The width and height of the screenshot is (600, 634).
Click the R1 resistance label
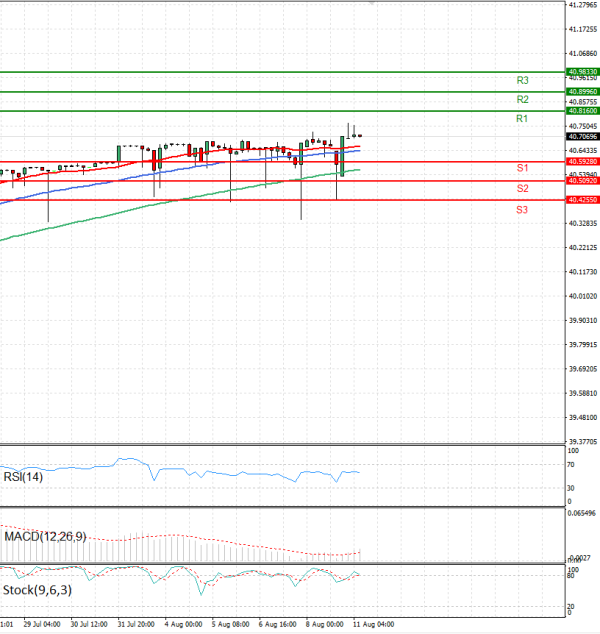(x=522, y=119)
